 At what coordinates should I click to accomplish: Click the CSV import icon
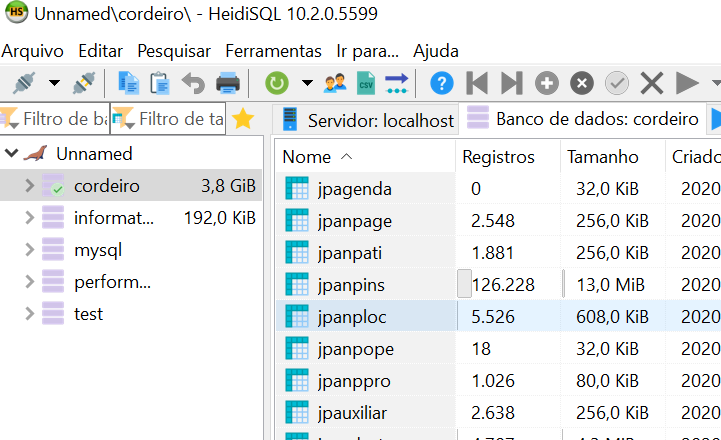[x=366, y=83]
